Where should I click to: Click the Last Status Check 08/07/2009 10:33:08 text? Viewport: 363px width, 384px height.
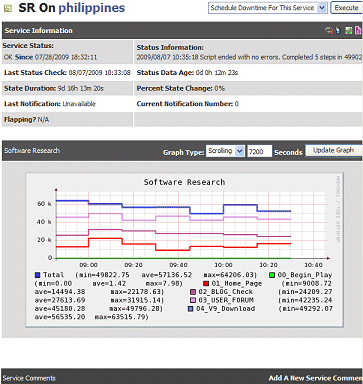[67, 73]
